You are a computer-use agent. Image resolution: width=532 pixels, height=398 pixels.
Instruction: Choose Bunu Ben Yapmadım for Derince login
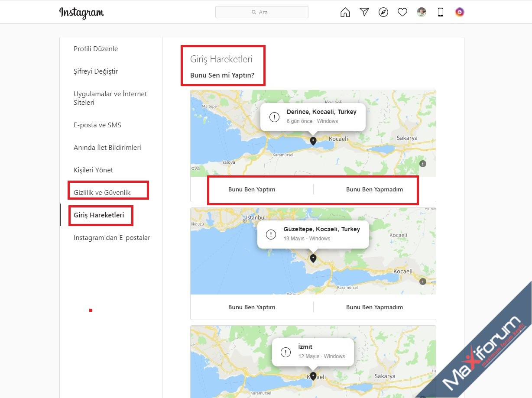point(375,189)
